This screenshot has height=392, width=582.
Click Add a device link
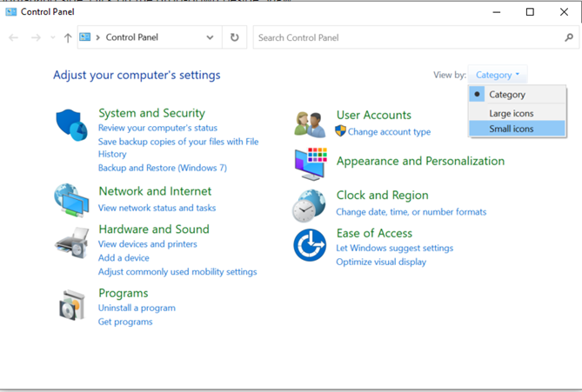[x=124, y=258]
